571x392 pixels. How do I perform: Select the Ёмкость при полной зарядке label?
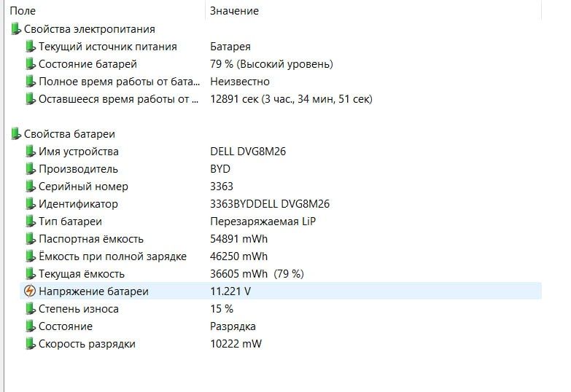click(x=112, y=256)
